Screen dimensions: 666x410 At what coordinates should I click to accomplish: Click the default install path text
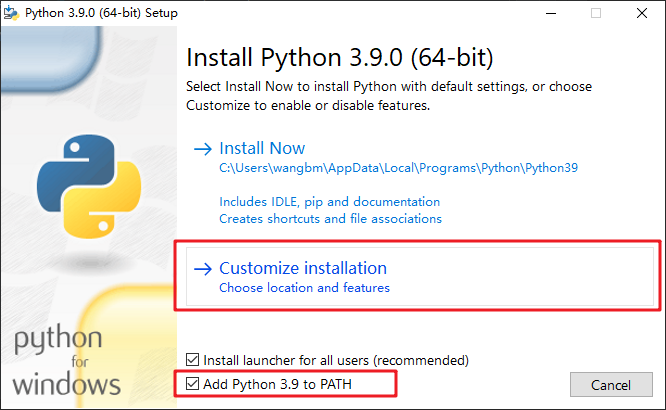(399, 169)
